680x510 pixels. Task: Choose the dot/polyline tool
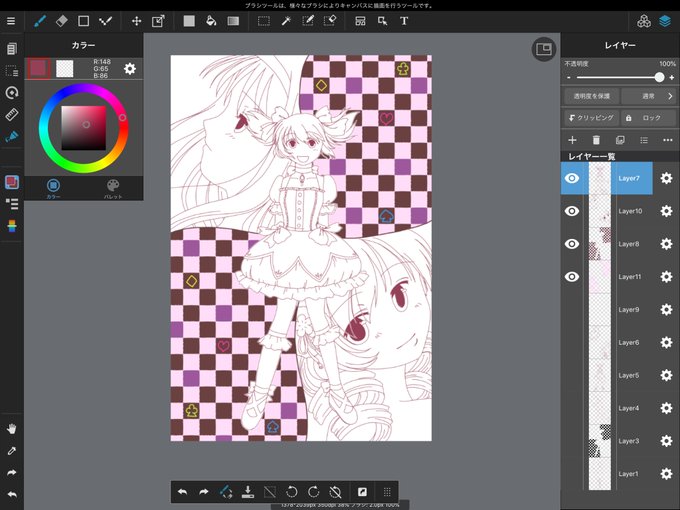[x=105, y=21]
